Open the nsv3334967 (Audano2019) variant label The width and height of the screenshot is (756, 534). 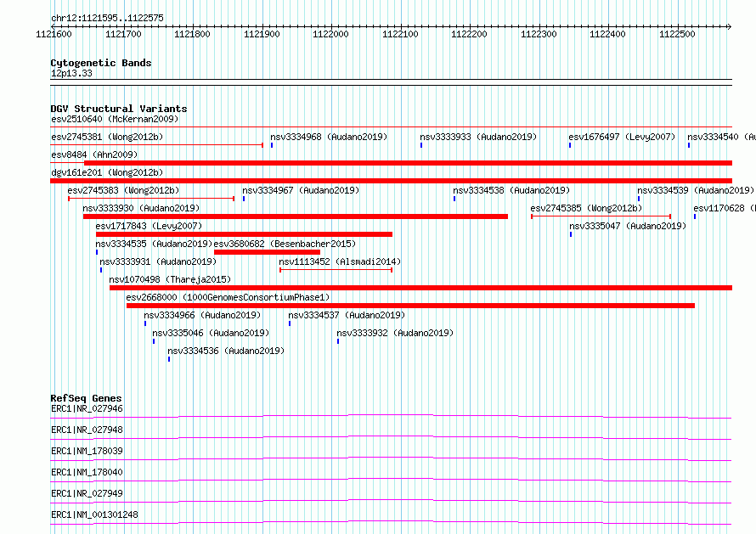(x=301, y=190)
